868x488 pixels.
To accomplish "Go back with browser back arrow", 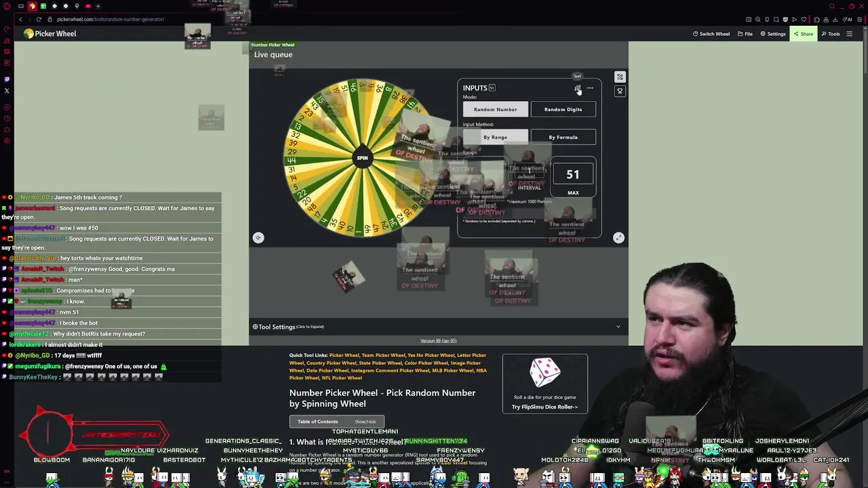I will point(20,19).
